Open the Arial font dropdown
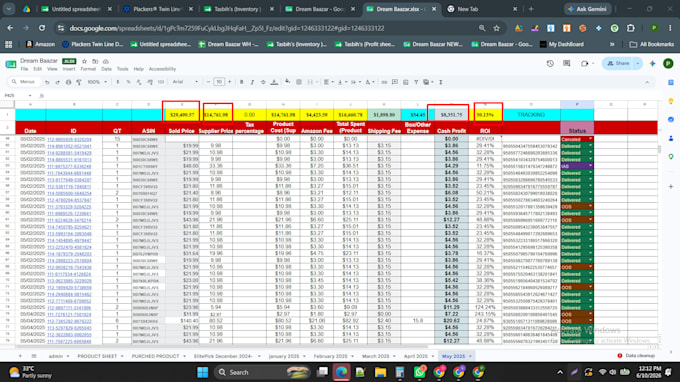The height and width of the screenshot is (382, 680). click(185, 82)
